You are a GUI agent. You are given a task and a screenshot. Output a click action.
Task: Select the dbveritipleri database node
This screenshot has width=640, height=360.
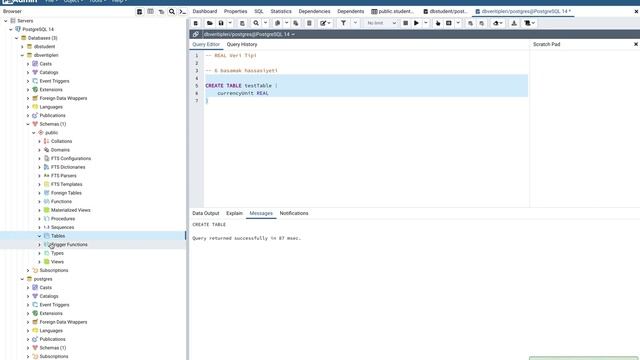(46, 55)
